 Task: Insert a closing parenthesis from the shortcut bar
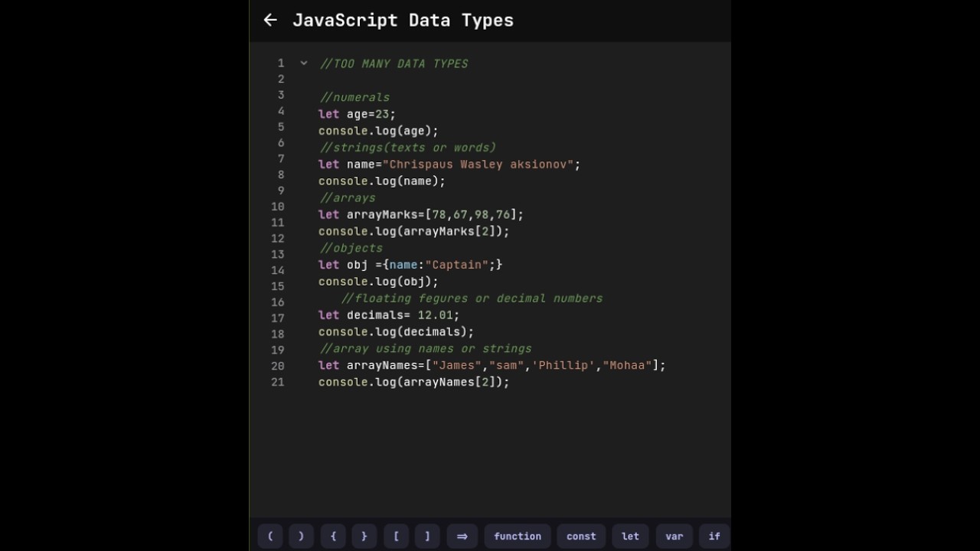[x=301, y=536]
